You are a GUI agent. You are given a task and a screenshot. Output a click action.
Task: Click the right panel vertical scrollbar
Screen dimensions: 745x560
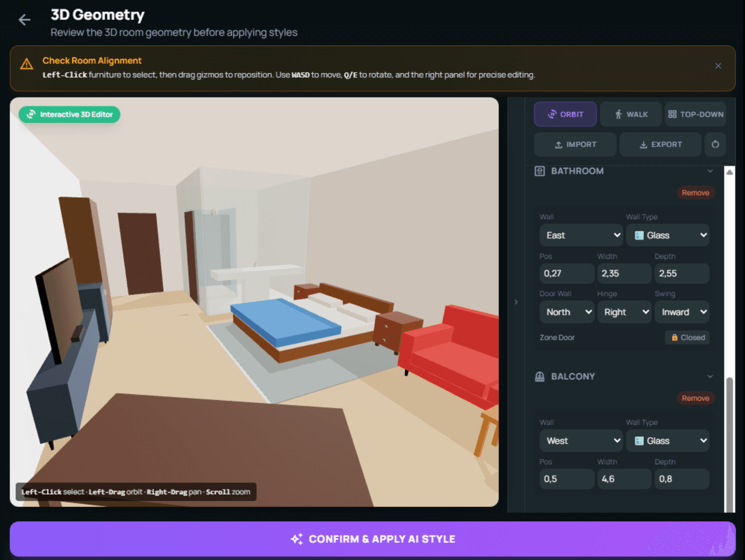click(730, 442)
